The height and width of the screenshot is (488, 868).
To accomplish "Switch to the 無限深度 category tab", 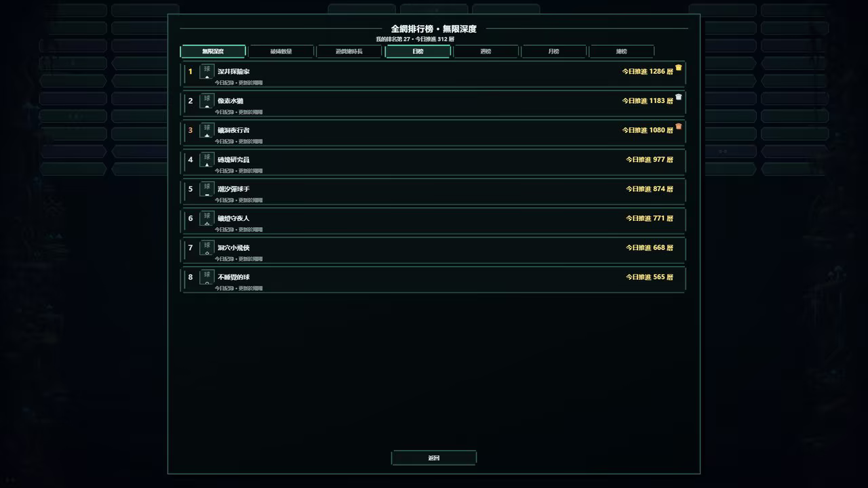I will click(x=213, y=52).
